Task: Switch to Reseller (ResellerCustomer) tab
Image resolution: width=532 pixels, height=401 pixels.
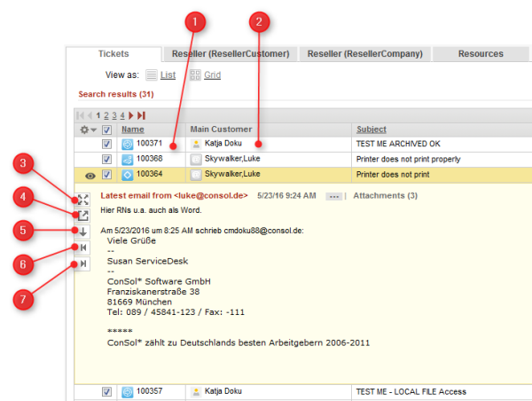Action: [231, 53]
